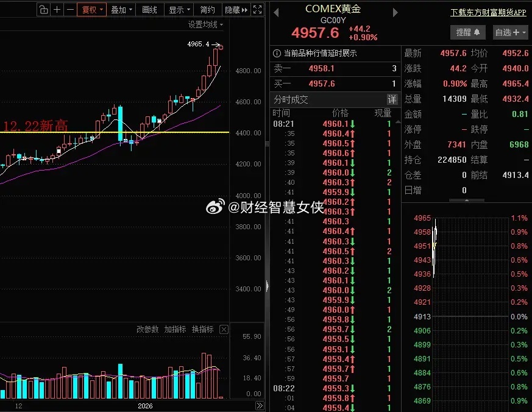
Task: Open 详 trade details button
Action: (x=392, y=99)
